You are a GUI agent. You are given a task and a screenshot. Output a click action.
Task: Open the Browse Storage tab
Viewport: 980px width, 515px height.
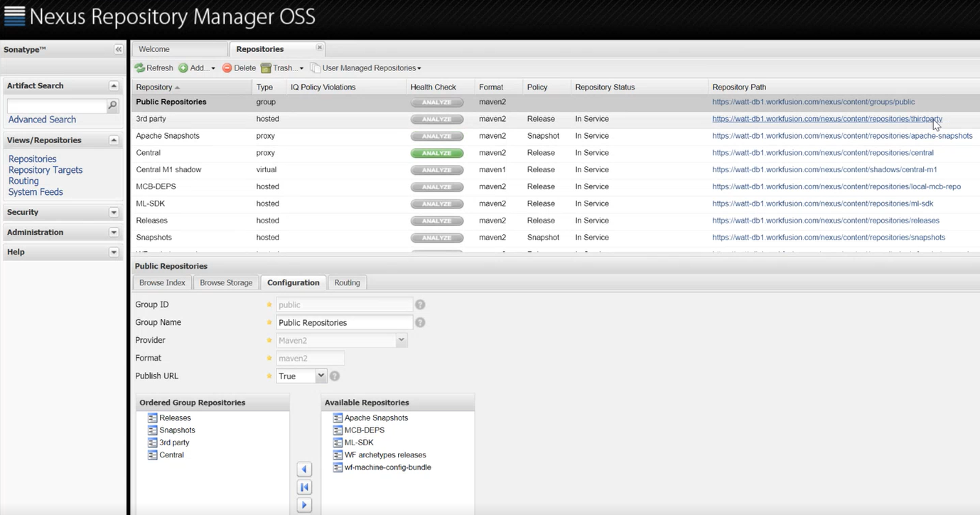point(226,282)
